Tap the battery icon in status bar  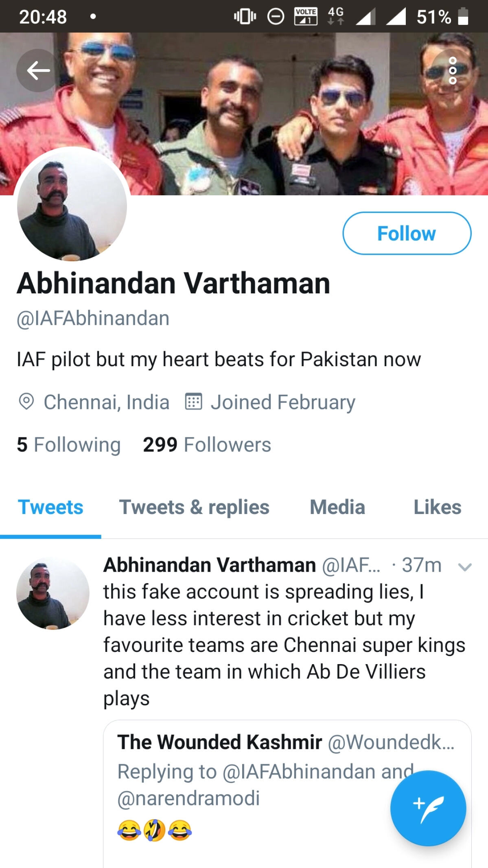pyautogui.click(x=463, y=17)
